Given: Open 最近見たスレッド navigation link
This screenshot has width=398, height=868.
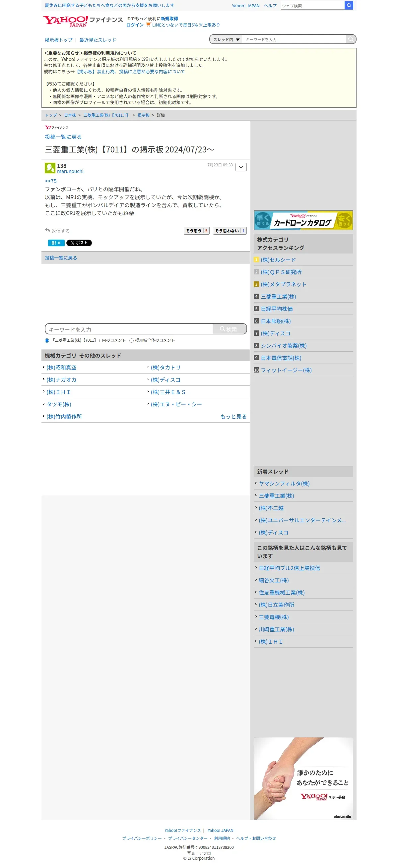Looking at the screenshot, I should pyautogui.click(x=98, y=40).
